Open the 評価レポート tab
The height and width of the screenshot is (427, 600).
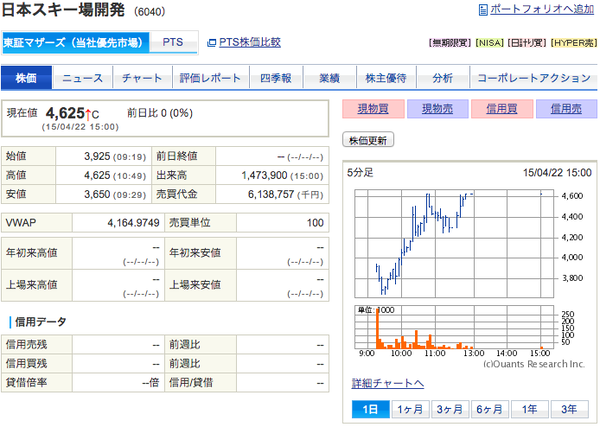tap(211, 78)
